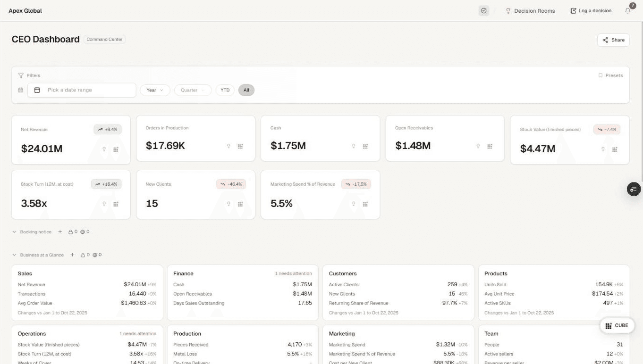Viewport: 643px width, 364px height.
Task: Open the CUBE floating button
Action: click(617, 325)
